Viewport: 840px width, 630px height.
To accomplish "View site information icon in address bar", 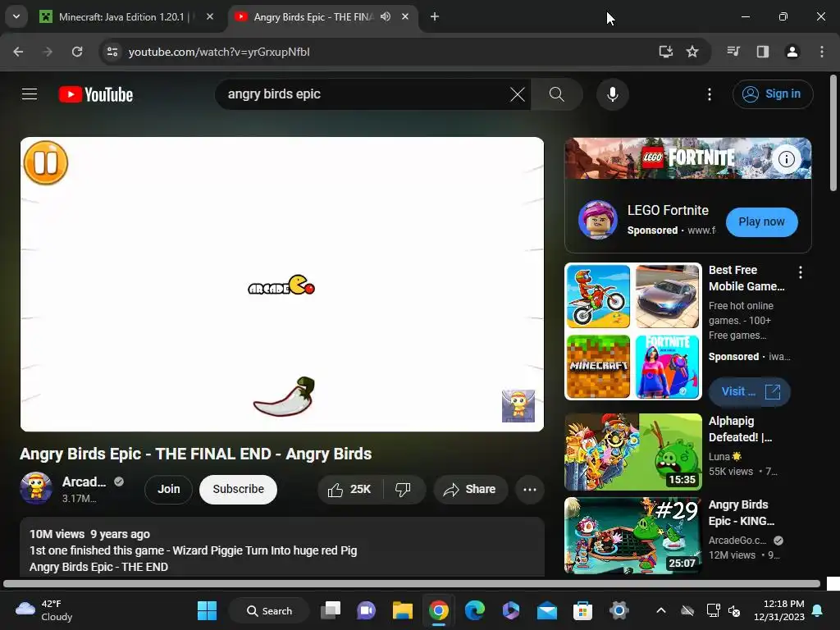I will click(112, 52).
